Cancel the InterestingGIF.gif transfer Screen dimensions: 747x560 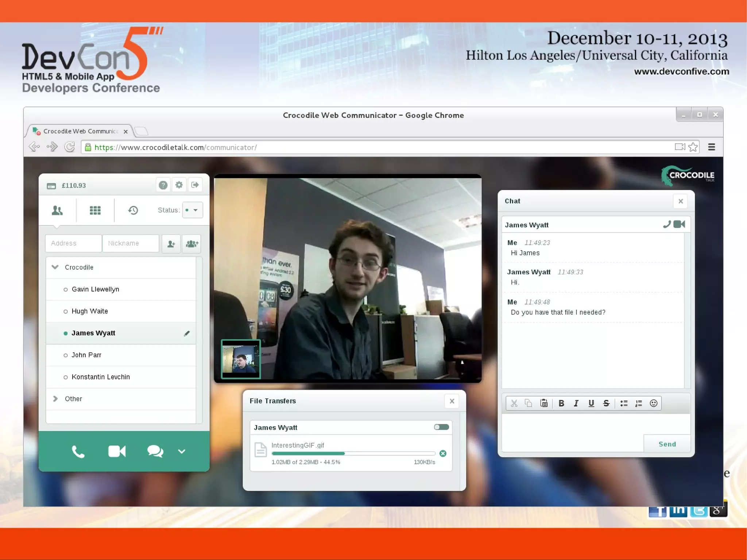[443, 453]
